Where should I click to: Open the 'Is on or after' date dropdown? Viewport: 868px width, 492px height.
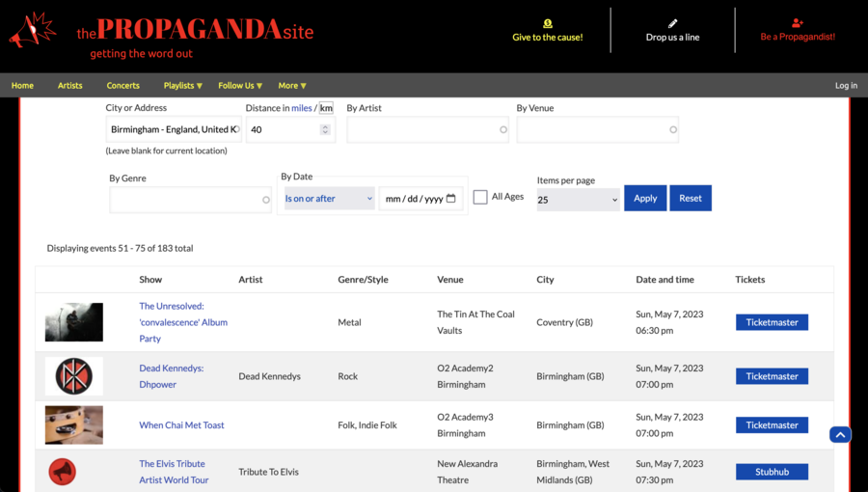pyautogui.click(x=329, y=199)
